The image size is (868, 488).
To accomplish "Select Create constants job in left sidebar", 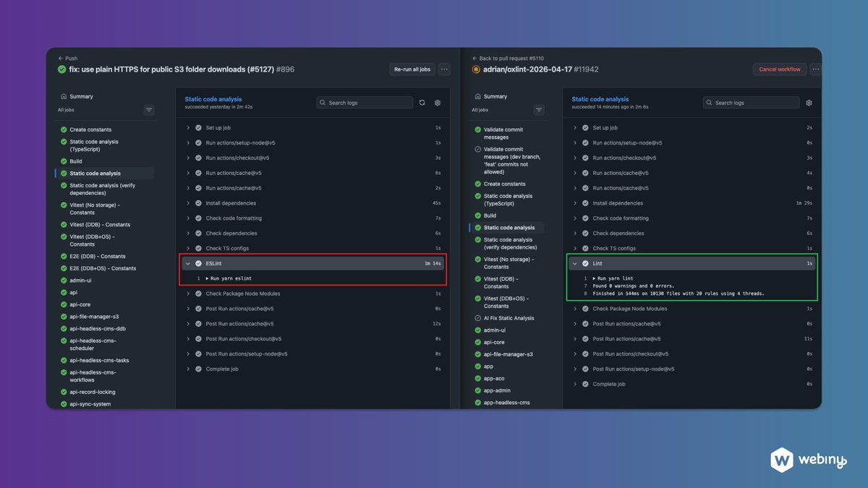I will pos(90,129).
